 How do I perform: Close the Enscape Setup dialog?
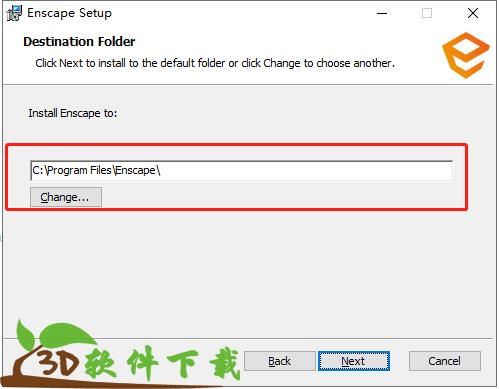(473, 13)
